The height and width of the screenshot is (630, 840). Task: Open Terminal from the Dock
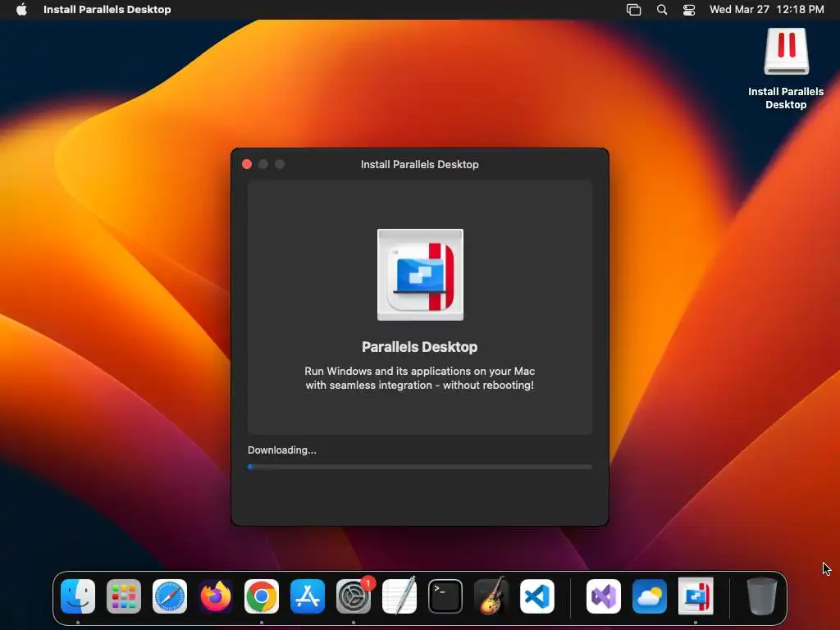point(445,596)
